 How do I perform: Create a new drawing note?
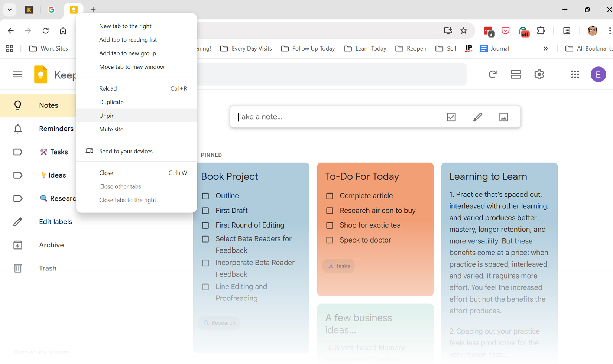[477, 117]
